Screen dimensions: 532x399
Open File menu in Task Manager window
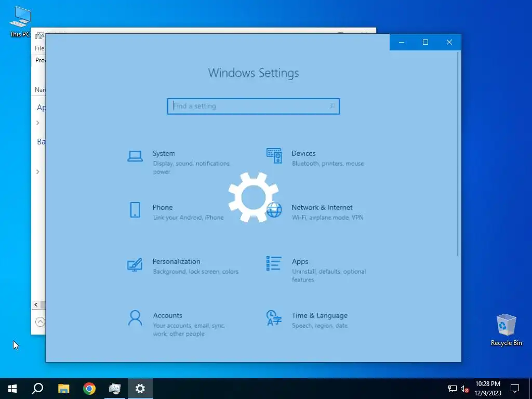[39, 48]
